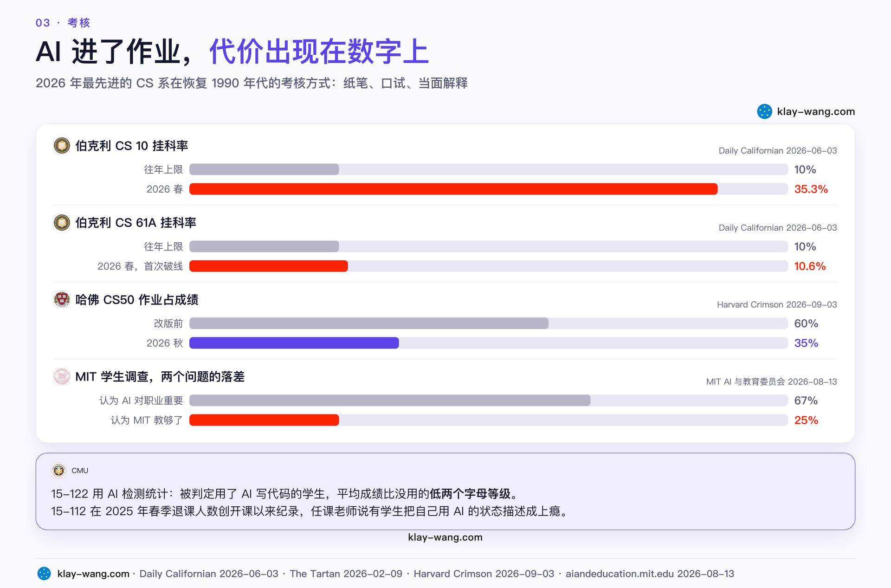Screen dimensions: 891x588
Task: Click the red 25% value label
Action: tap(806, 420)
